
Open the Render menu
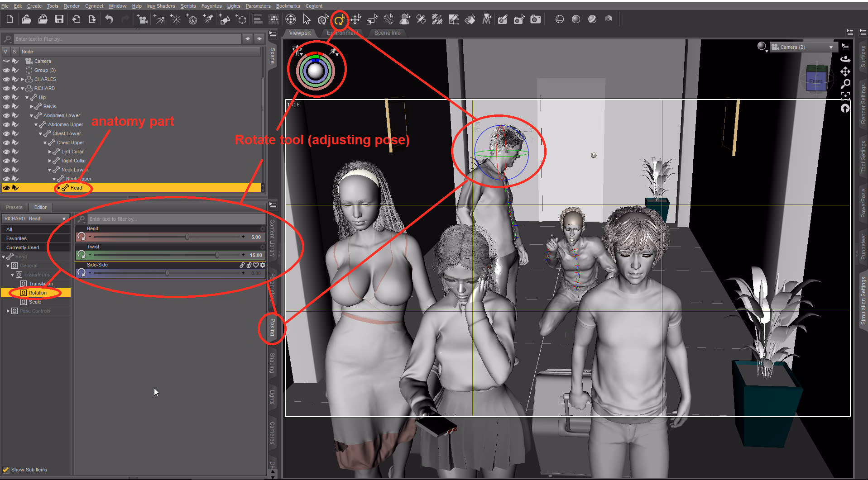coord(71,6)
